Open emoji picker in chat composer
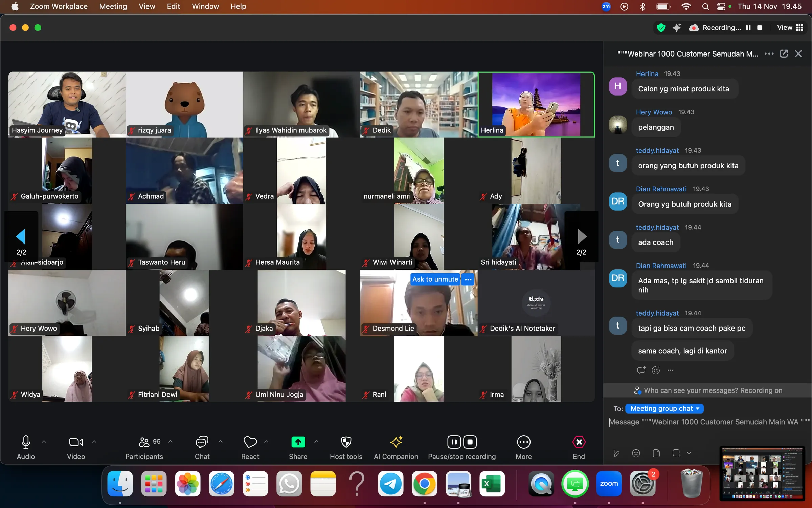 click(x=636, y=453)
